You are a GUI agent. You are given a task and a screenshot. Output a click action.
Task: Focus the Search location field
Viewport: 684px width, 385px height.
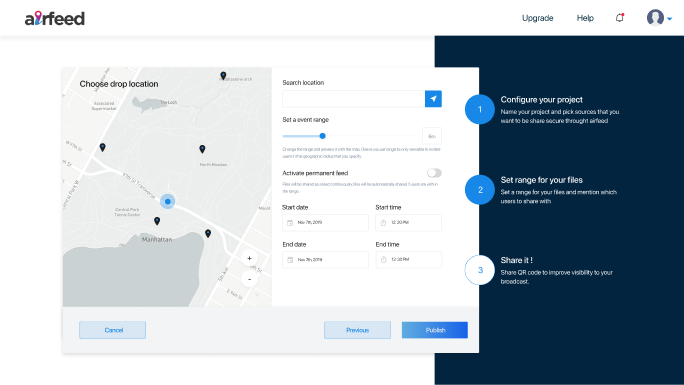click(x=353, y=99)
